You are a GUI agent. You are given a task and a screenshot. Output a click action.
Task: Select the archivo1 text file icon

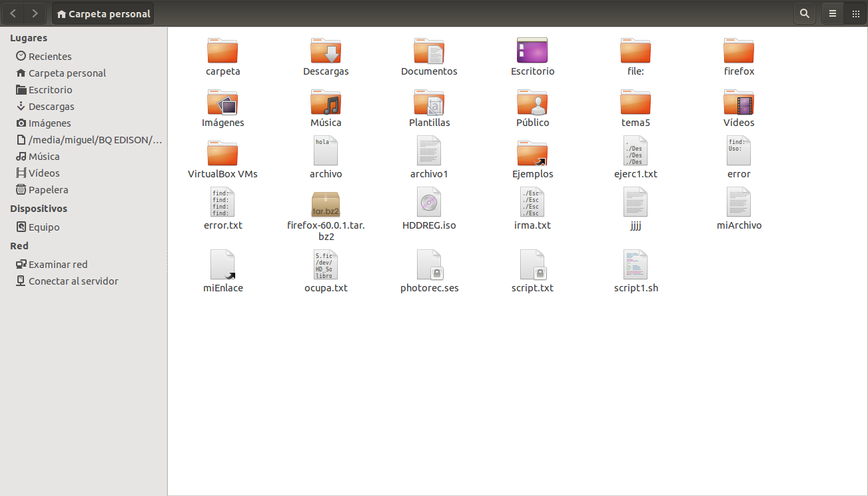[429, 151]
